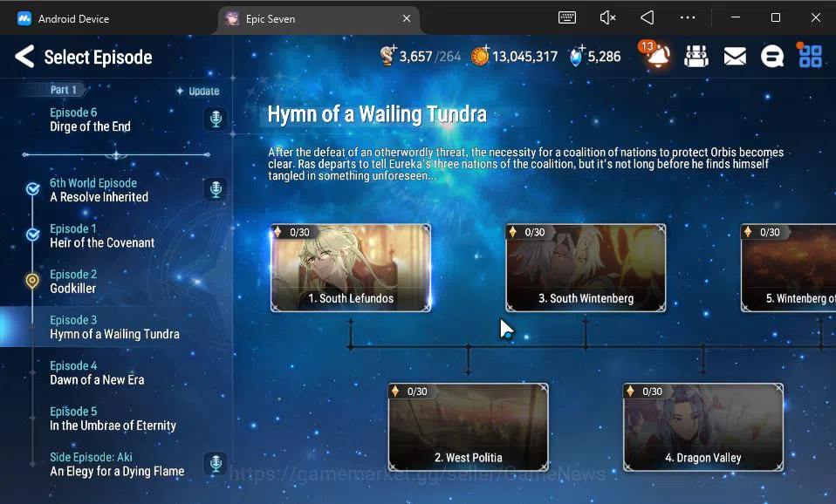
Task: Select Side Episode: Aki An Elegy for a Dying Flame
Action: point(116,464)
